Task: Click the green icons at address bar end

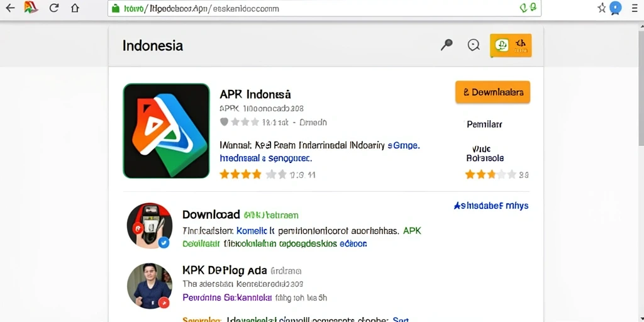Action: click(x=528, y=8)
